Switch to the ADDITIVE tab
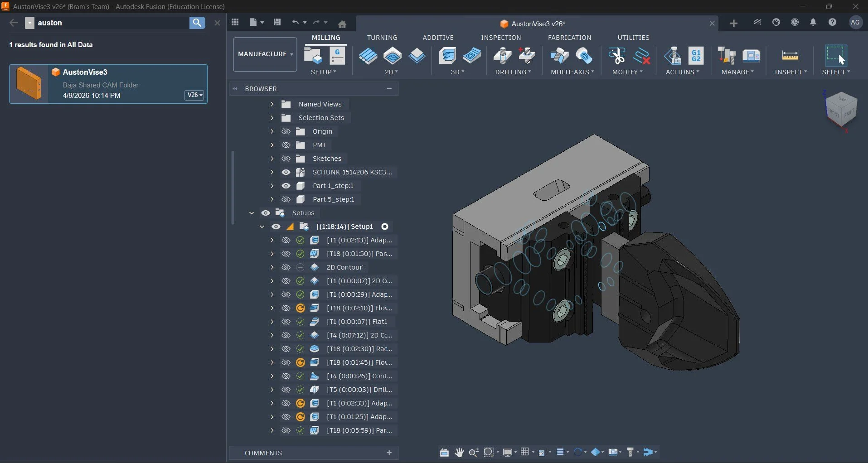868x463 pixels. click(438, 38)
